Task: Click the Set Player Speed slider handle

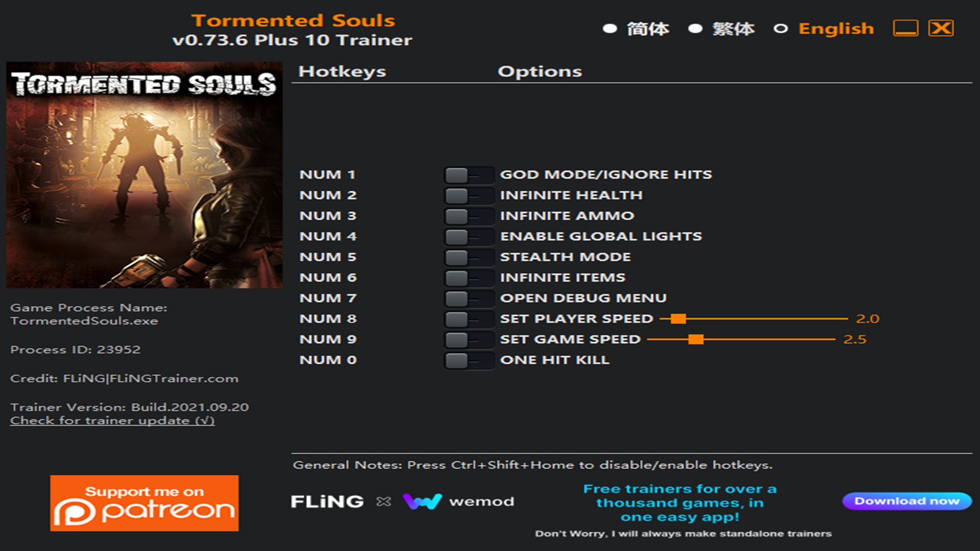Action: [x=678, y=319]
